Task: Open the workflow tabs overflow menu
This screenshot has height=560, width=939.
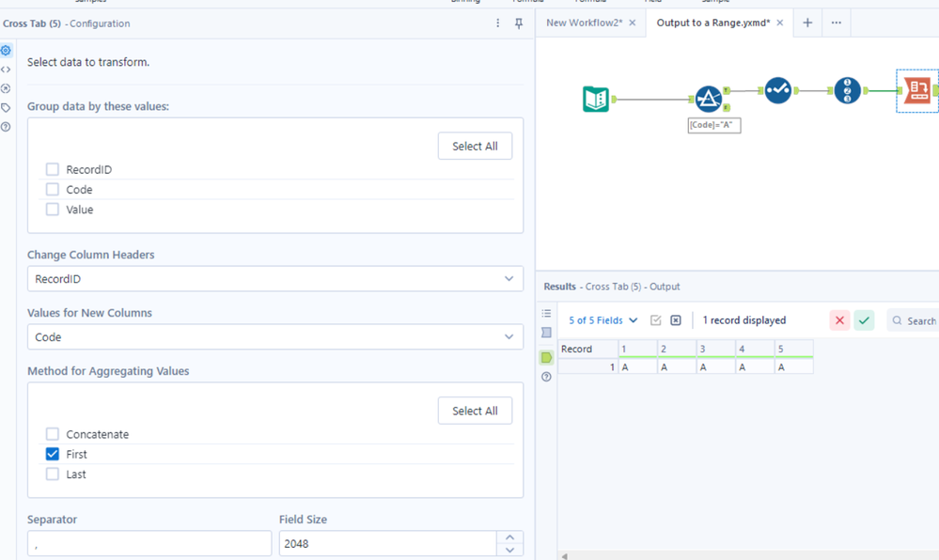Action: [836, 23]
